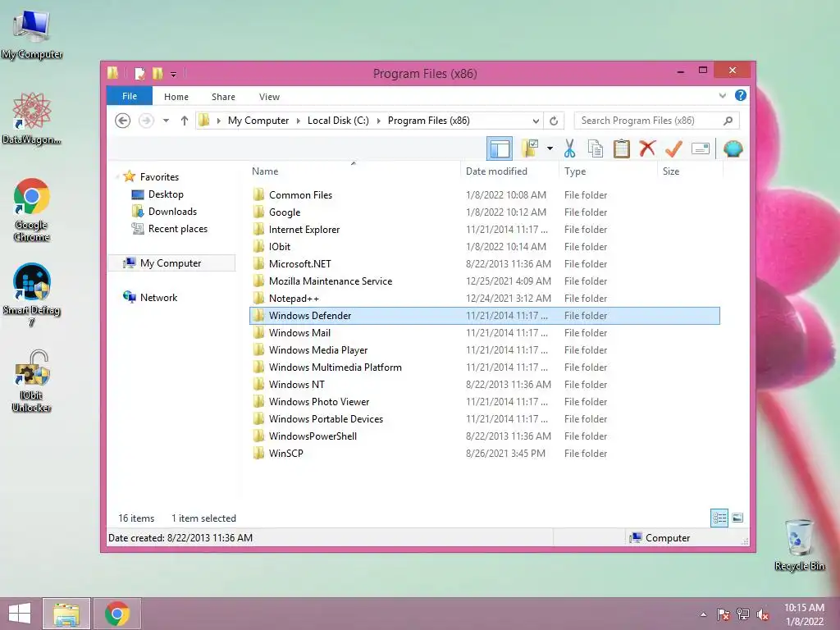This screenshot has height=630, width=840.
Task: Go up one folder level
Action: (x=185, y=121)
